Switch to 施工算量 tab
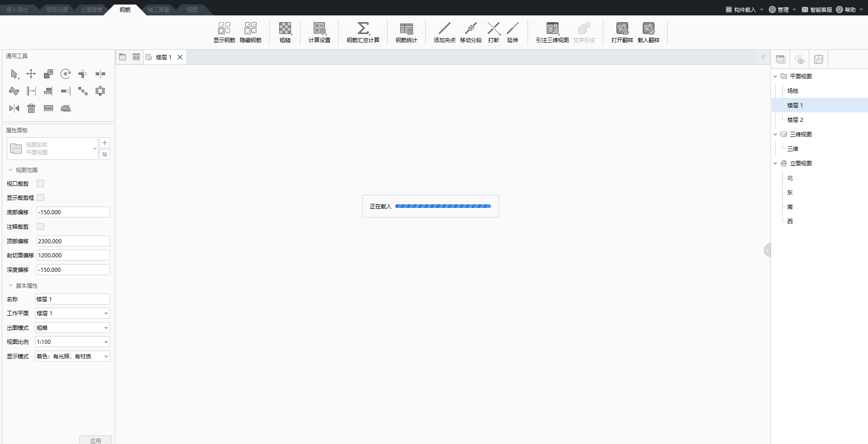The height and width of the screenshot is (444, 868). coord(159,10)
